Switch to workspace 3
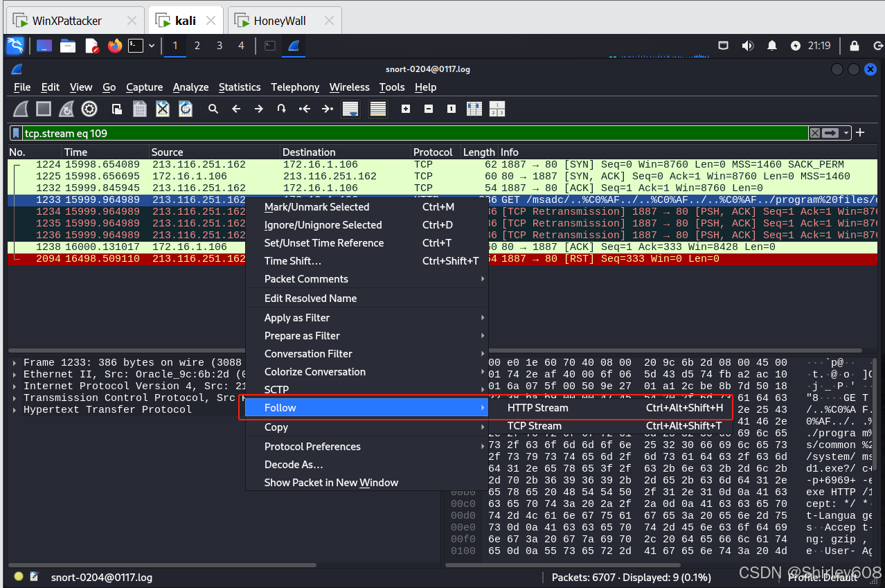 pos(220,46)
